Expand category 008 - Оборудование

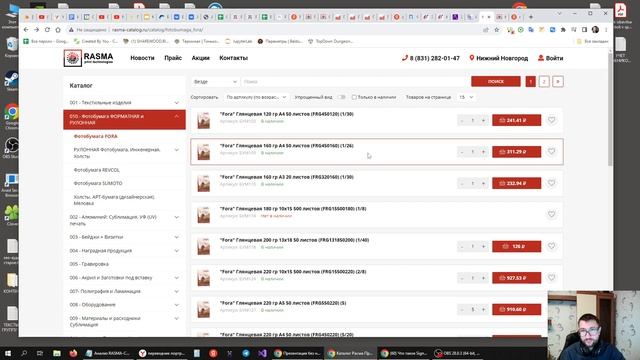pyautogui.click(x=176, y=305)
